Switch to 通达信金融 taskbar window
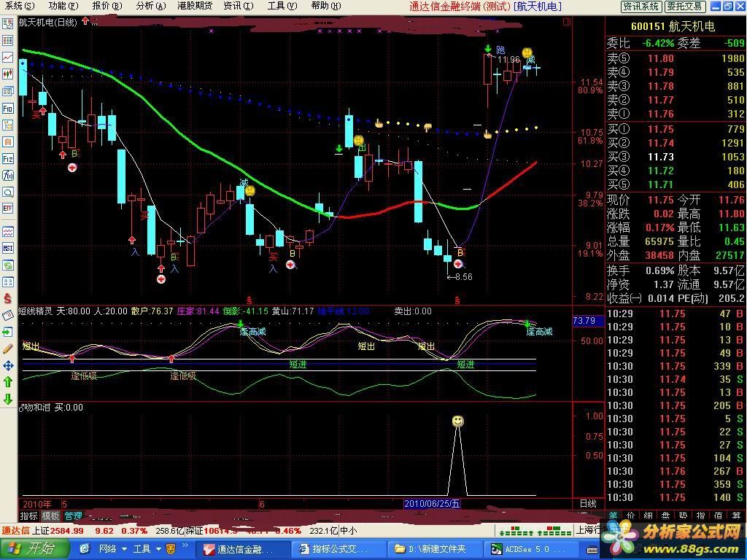The height and width of the screenshot is (560, 747). 244,549
